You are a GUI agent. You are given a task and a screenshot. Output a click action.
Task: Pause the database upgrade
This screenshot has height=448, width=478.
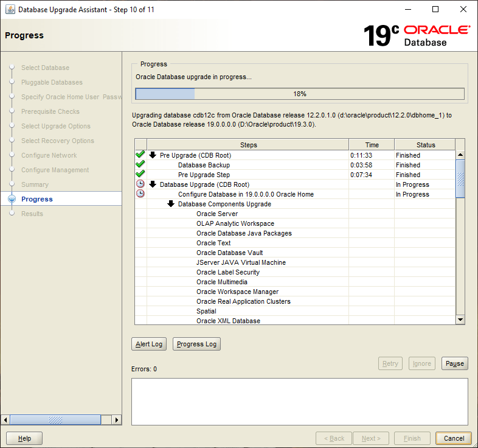pos(454,363)
